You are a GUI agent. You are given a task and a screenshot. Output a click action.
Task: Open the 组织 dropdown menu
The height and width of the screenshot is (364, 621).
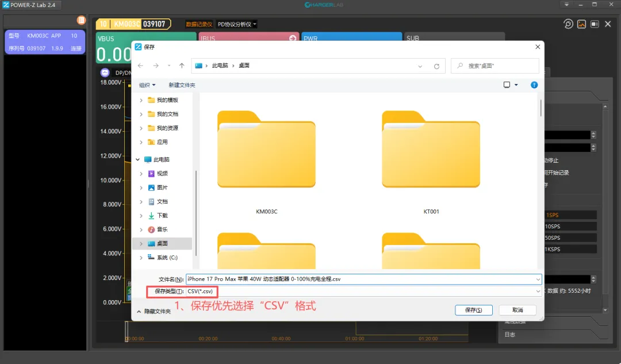[x=147, y=85]
